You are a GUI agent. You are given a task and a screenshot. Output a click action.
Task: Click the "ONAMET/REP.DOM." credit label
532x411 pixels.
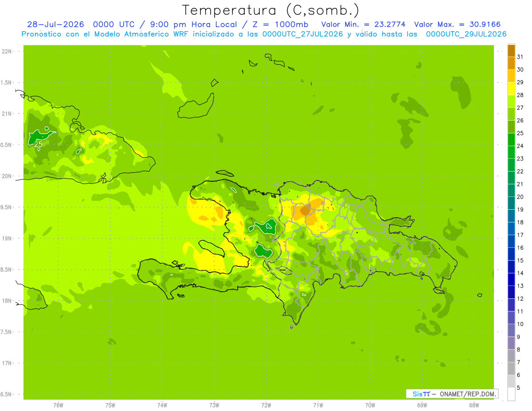click(468, 394)
